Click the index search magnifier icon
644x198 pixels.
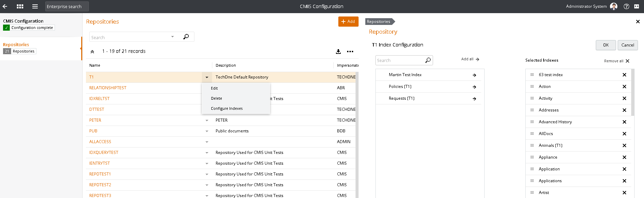428,60
